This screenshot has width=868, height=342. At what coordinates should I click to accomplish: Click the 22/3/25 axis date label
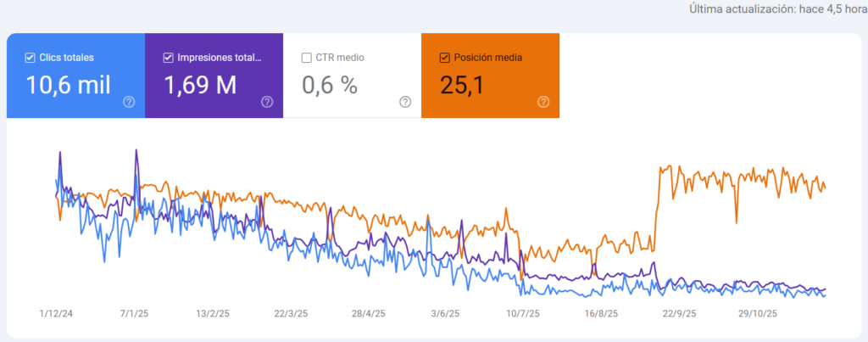(x=291, y=313)
